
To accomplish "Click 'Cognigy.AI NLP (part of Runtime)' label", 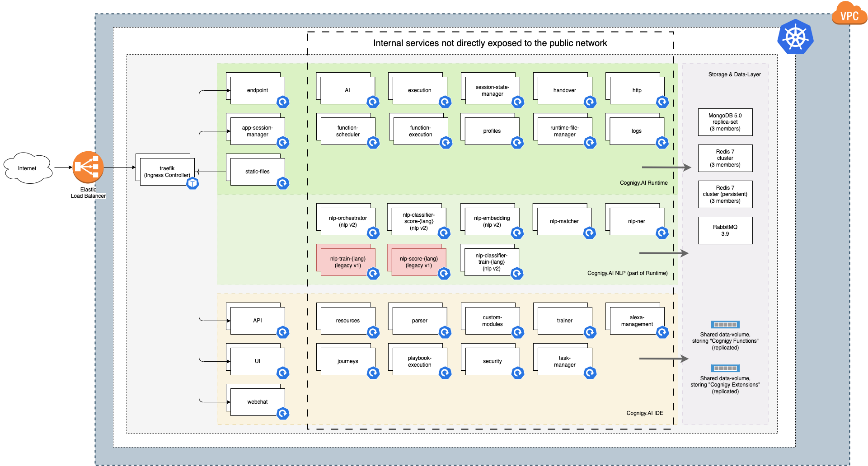I will (x=627, y=273).
